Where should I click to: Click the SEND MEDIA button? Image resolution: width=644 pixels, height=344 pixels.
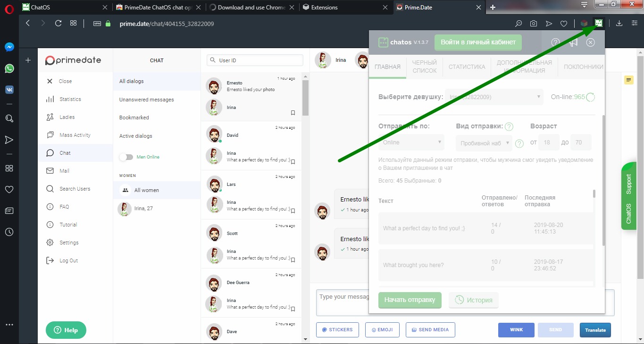pyautogui.click(x=430, y=330)
